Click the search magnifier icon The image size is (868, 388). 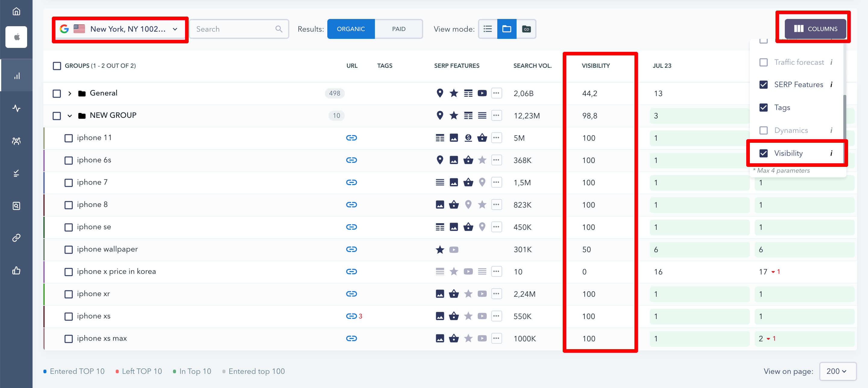279,29
